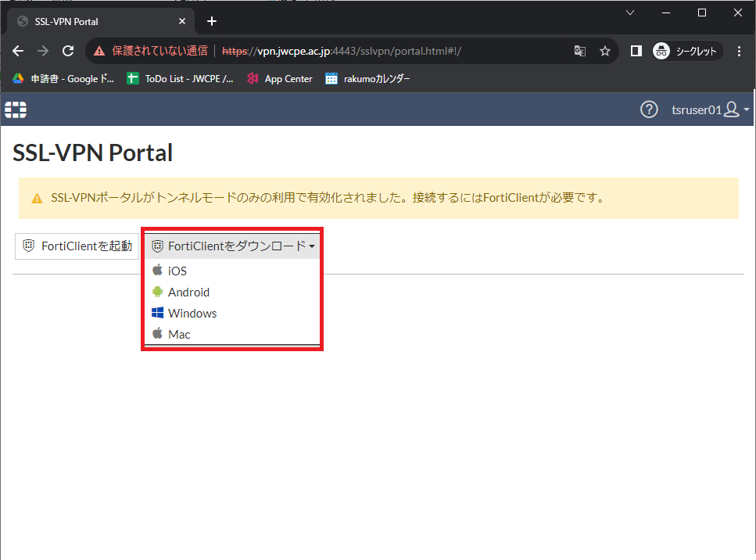Open the rakumoカレンダー bookmark
756x560 pixels.
coord(367,79)
